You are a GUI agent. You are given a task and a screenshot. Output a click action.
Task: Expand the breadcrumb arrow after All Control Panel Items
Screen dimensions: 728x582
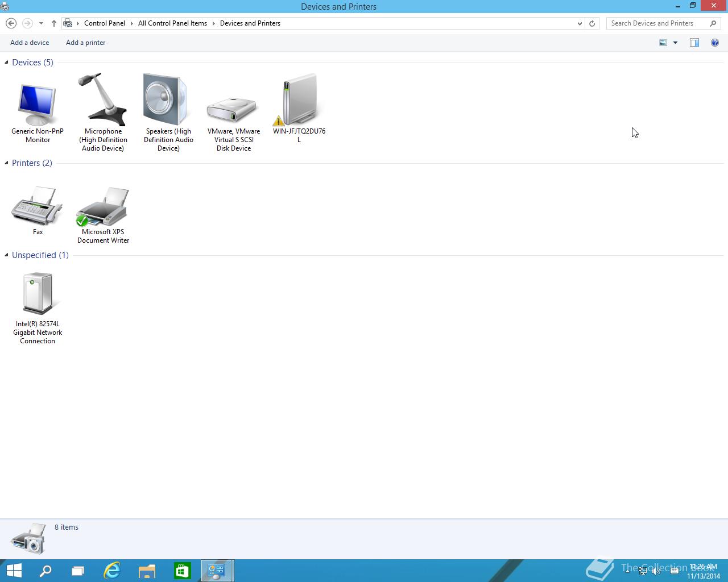[214, 23]
